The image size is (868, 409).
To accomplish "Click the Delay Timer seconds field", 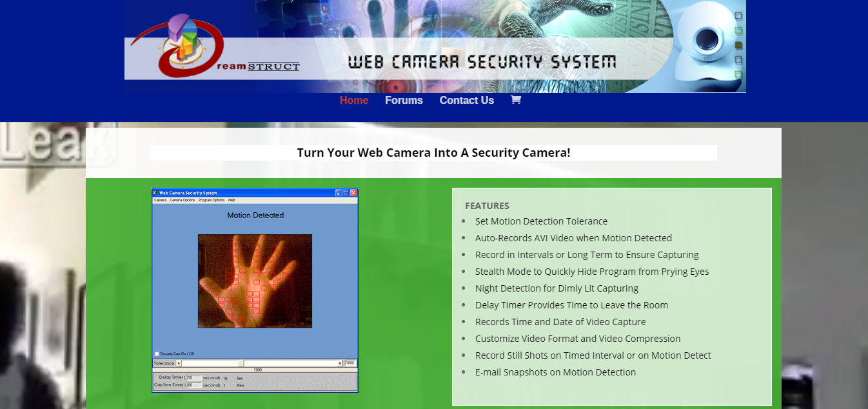I will [194, 377].
